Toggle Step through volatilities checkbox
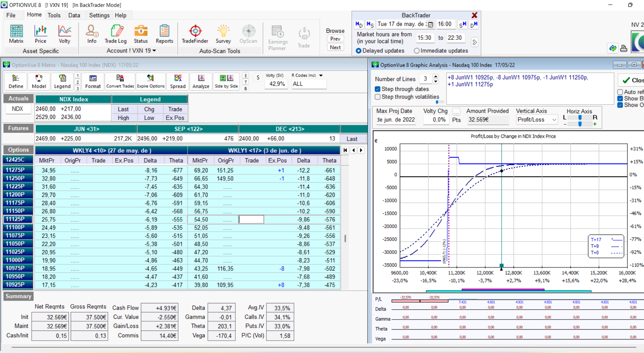 pyautogui.click(x=377, y=97)
